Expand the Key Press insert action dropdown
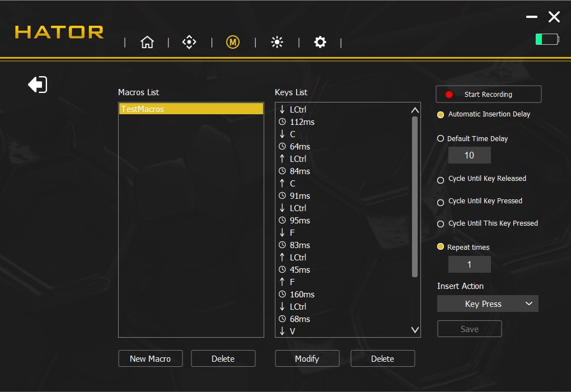Viewport: 571px width, 392px height. [x=488, y=304]
